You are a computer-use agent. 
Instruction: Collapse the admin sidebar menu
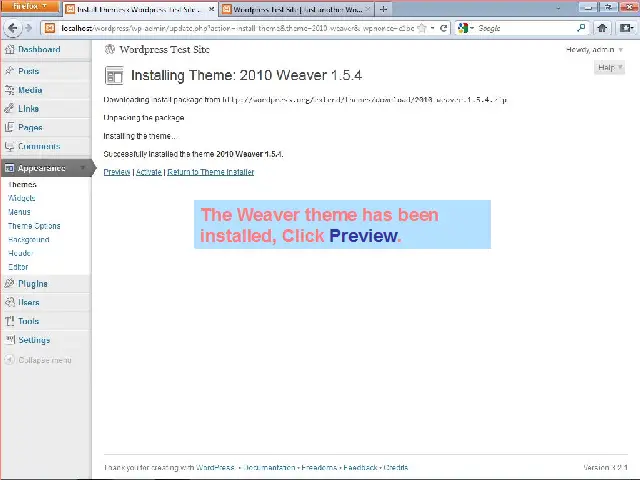click(x=38, y=360)
